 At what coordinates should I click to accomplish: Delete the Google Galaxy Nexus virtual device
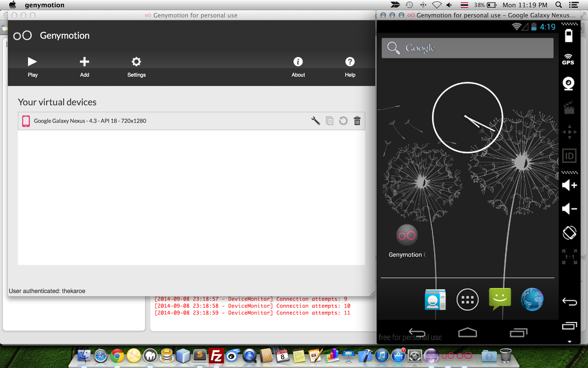(x=357, y=121)
